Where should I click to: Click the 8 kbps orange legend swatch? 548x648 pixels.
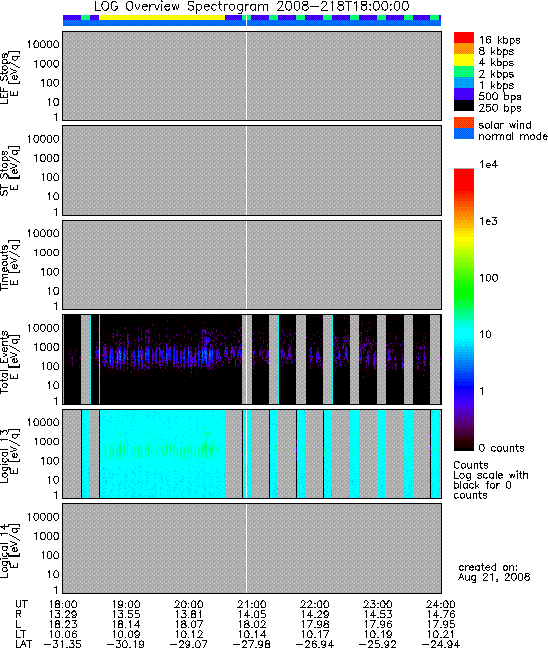tap(464, 49)
